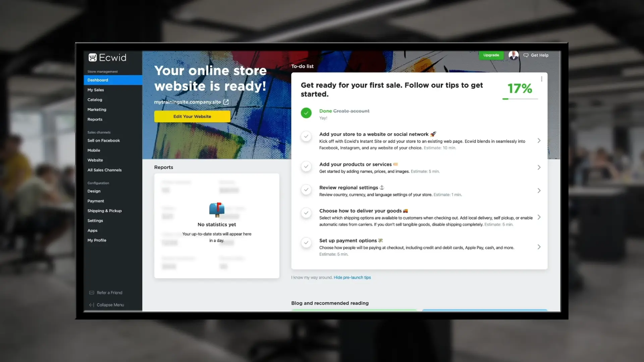Click the Ecwid cart logo icon
This screenshot has width=644, height=362.
point(93,58)
